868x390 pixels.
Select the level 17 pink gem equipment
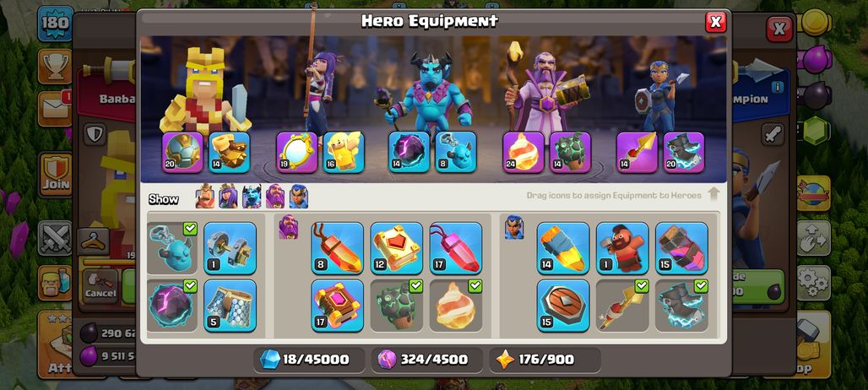(456, 248)
